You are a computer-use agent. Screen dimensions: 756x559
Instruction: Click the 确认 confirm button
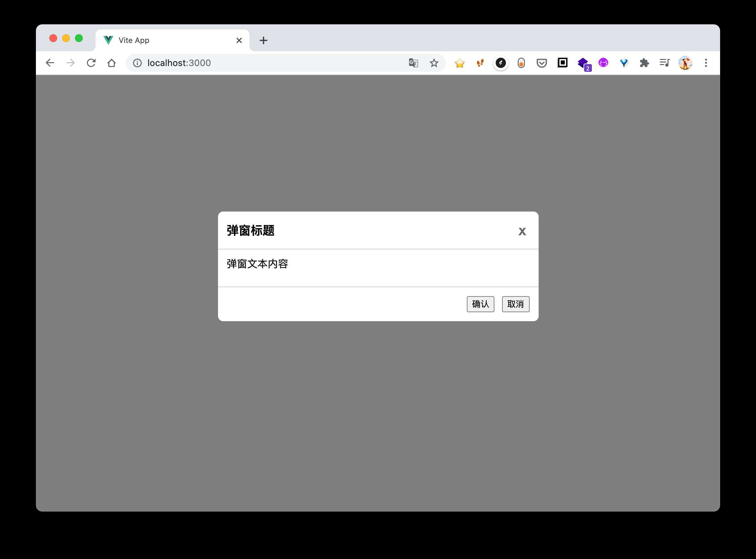coord(481,304)
